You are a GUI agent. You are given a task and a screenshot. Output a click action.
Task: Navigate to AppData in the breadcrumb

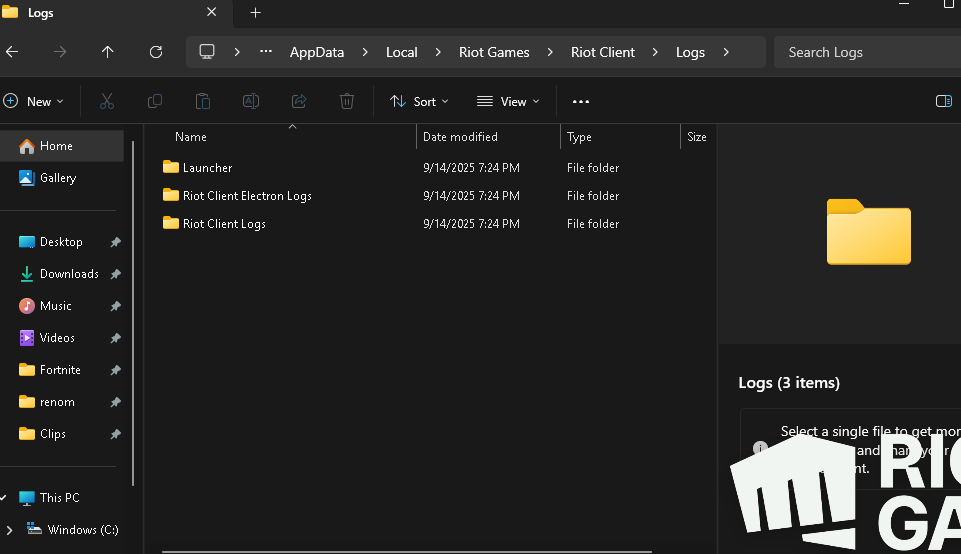(317, 52)
